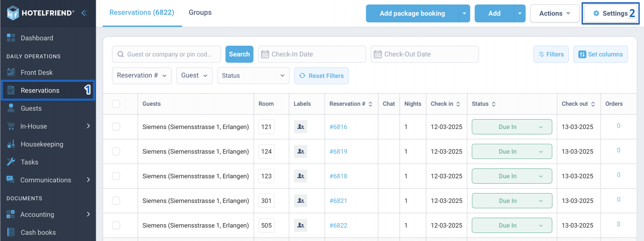
Task: Expand the Communications submenu arrow
Action: [88, 180]
